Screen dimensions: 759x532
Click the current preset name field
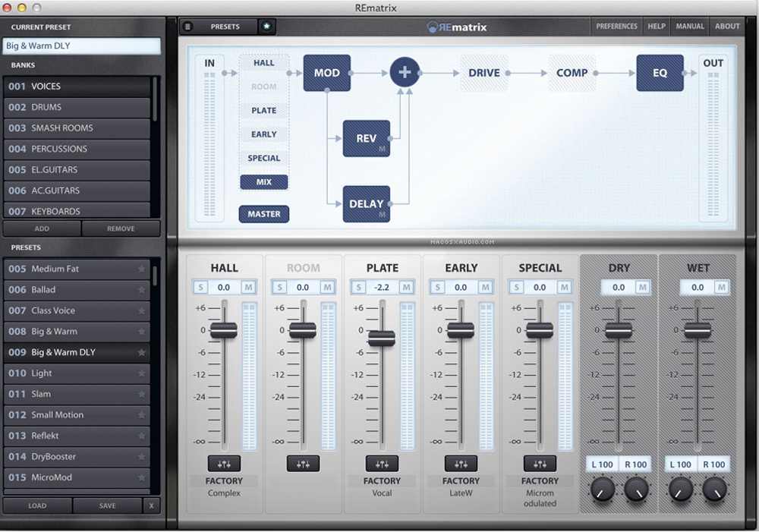[x=81, y=46]
